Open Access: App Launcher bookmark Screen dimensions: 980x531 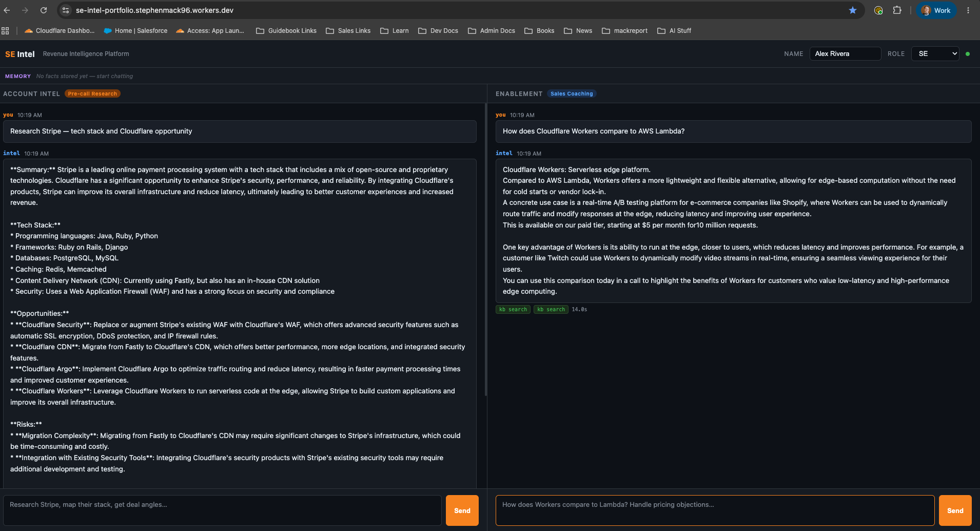click(x=210, y=31)
